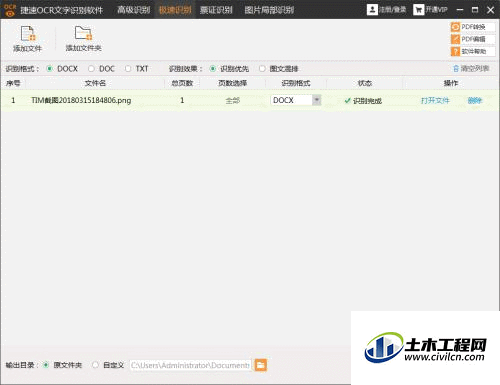Click file name TIM截图20180315184806.png
Screen dimensions: 500x385
[81, 100]
